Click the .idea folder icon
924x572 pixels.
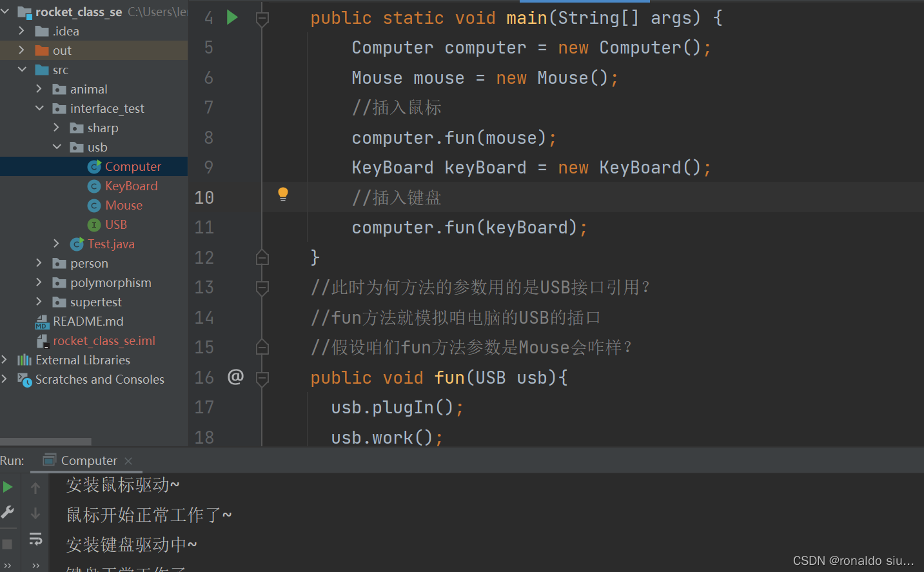tap(42, 31)
